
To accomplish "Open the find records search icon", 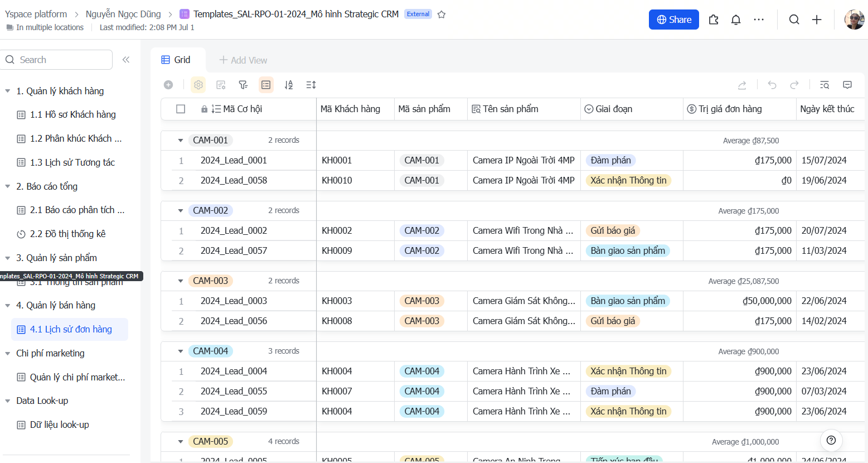I will pos(825,85).
